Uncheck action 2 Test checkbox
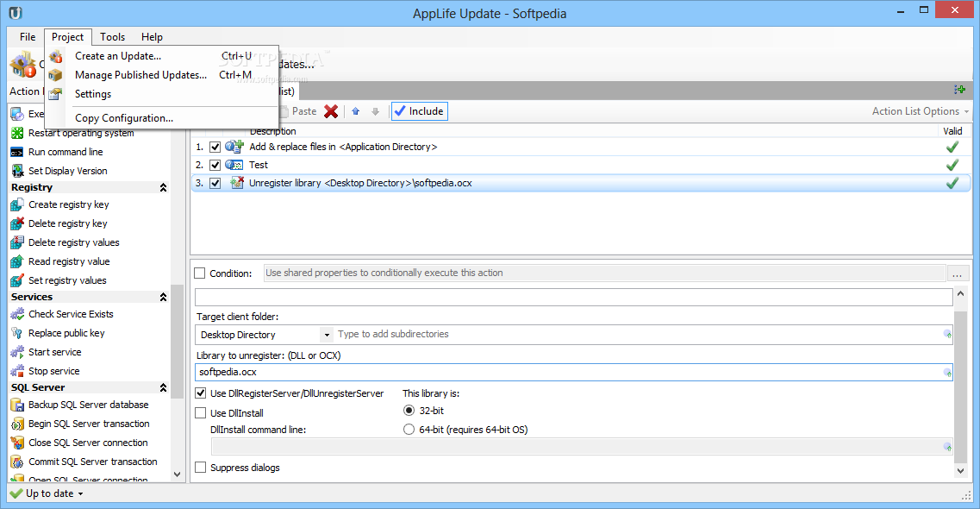The image size is (980, 509). coord(215,165)
